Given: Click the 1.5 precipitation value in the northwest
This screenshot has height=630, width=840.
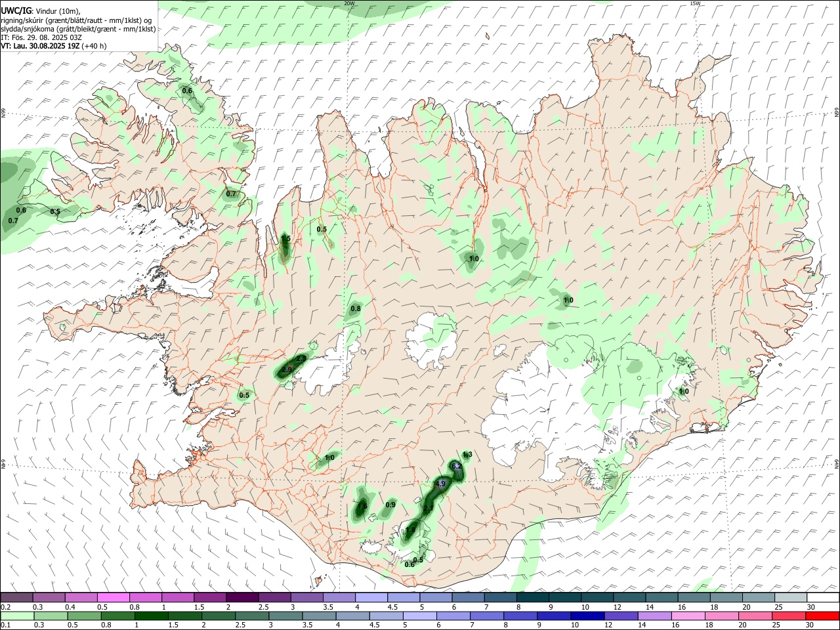Looking at the screenshot, I should pos(285,239).
